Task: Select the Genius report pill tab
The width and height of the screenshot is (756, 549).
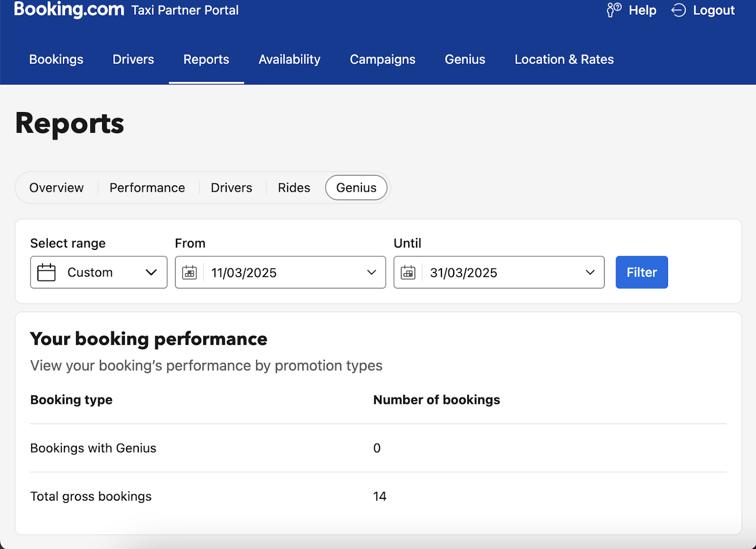Action: tap(356, 188)
